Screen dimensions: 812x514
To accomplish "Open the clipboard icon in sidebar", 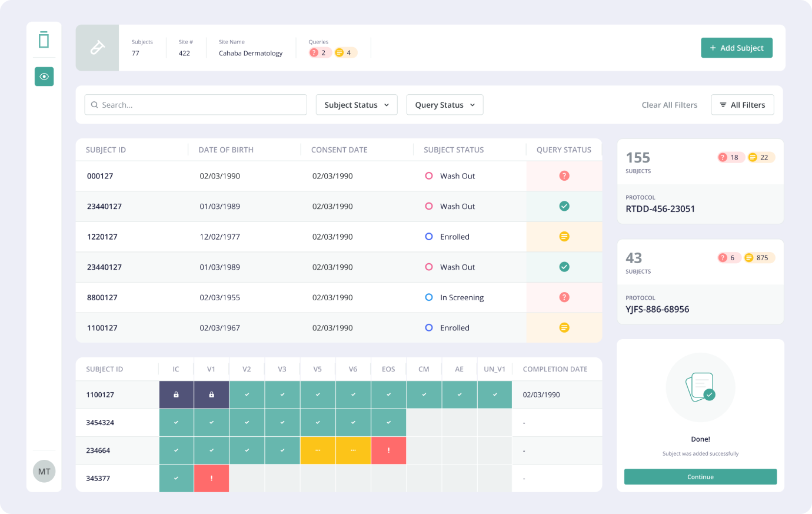I will click(x=44, y=40).
